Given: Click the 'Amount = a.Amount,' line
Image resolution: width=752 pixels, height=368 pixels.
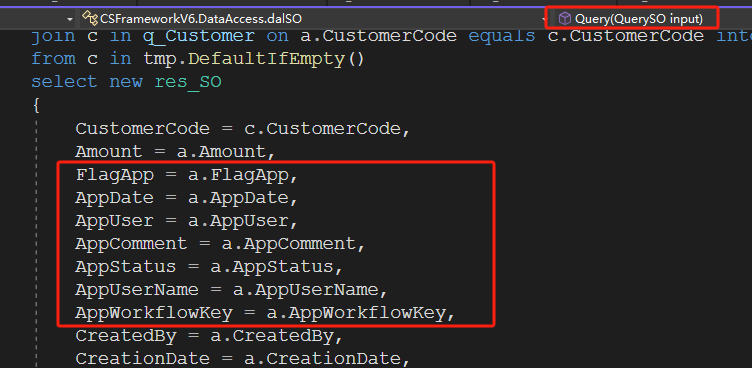Looking at the screenshot, I should (x=175, y=152).
